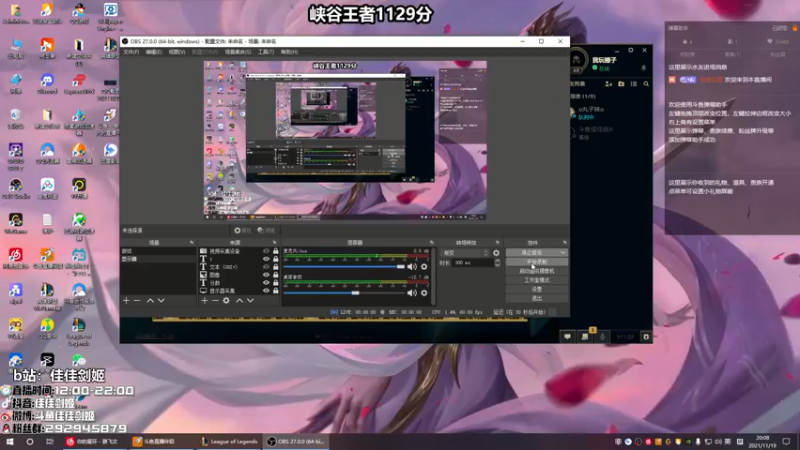This screenshot has height=450, width=800.
Task: Toggle visibility of video capture device source
Action: pyautogui.click(x=266, y=251)
